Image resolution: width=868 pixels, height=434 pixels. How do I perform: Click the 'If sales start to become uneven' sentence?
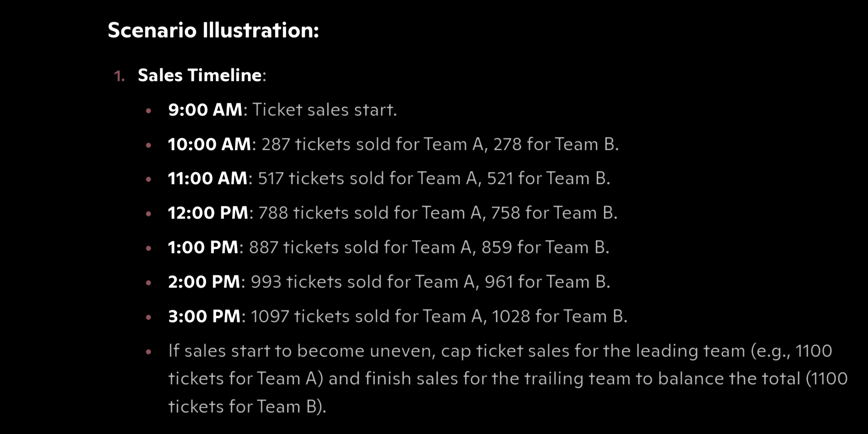508,378
